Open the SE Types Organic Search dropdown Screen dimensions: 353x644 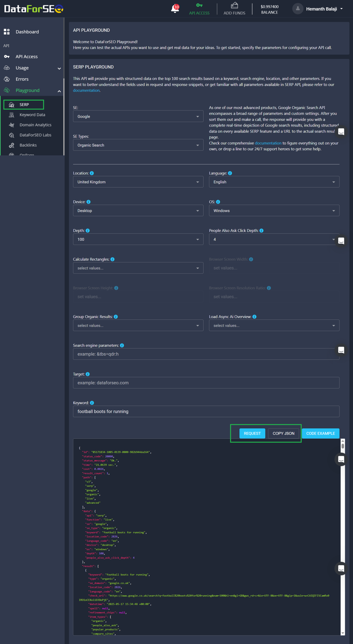click(x=138, y=145)
